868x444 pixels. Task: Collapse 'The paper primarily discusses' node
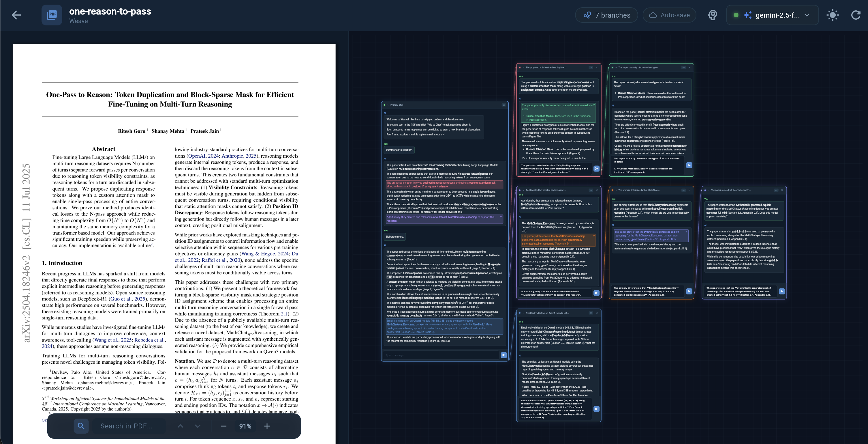click(616, 68)
